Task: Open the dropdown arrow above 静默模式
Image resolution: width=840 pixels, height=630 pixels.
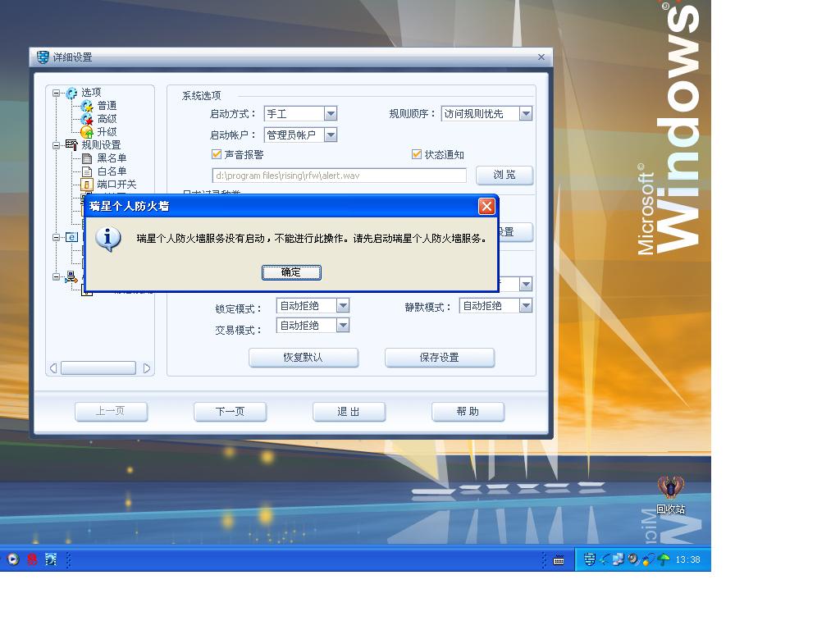Action: [x=526, y=284]
